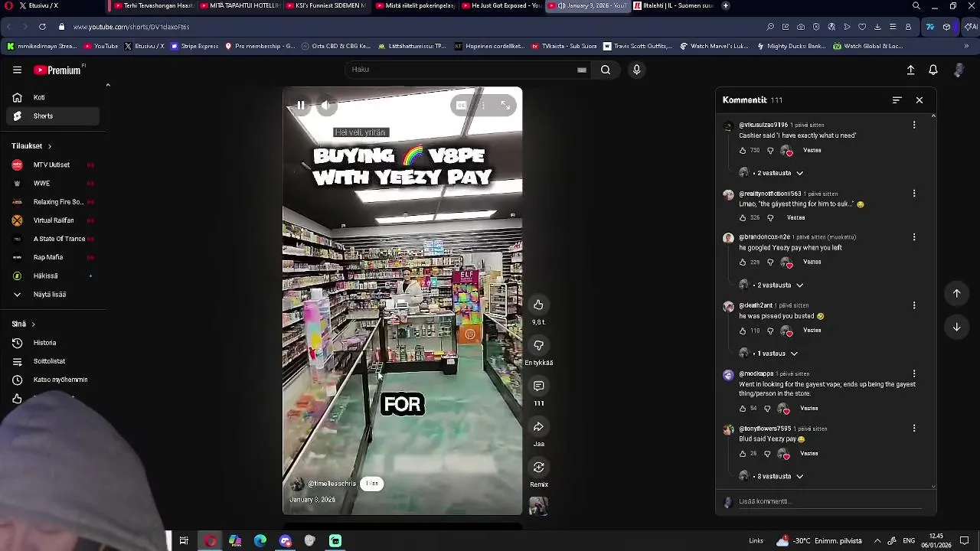Dislike @realitynotfiction's comment
This screenshot has width=980, height=551.
pos(770,218)
